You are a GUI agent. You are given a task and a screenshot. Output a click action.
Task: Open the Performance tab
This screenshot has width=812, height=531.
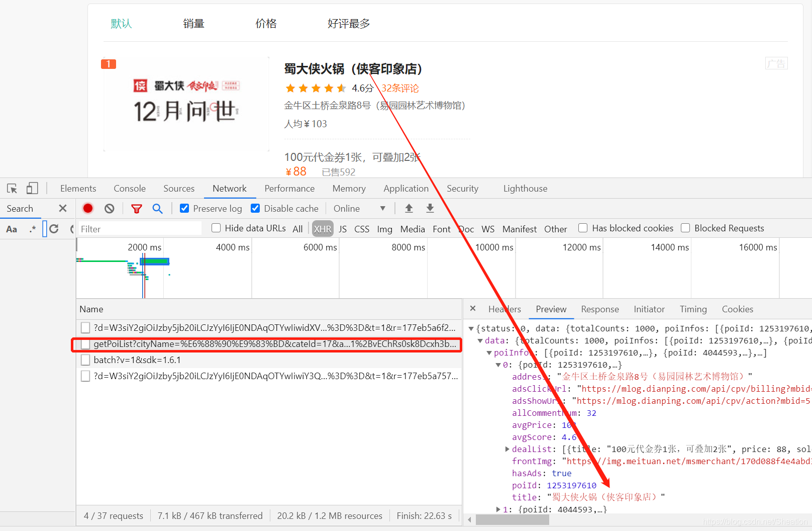(289, 189)
